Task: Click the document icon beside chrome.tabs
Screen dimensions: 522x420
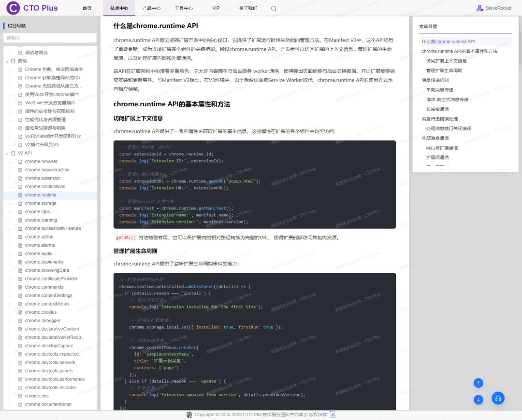Action: [20, 212]
